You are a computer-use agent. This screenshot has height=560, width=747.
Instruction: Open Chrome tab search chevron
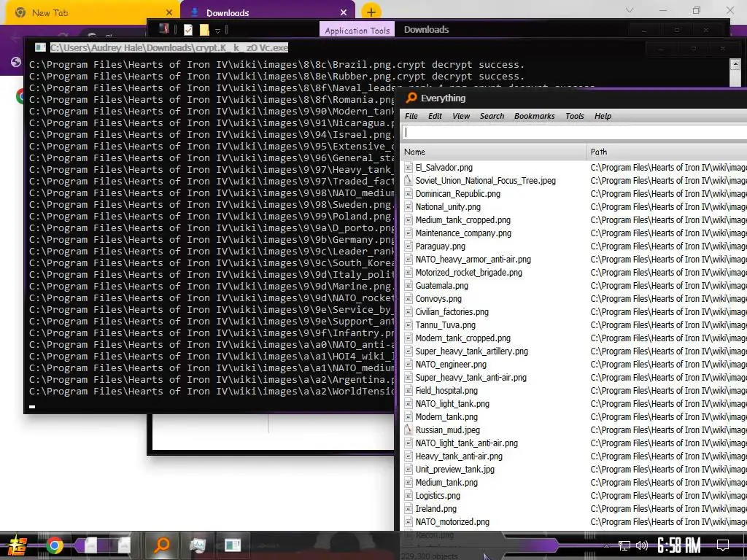click(x=630, y=10)
